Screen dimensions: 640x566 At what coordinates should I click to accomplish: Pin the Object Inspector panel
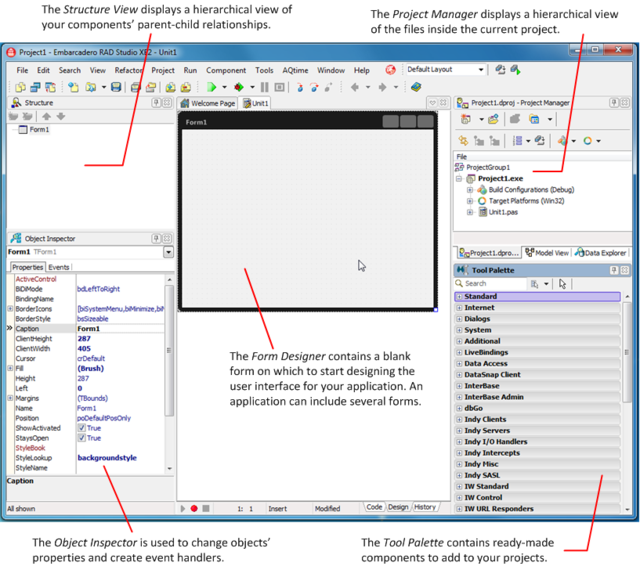[156, 238]
